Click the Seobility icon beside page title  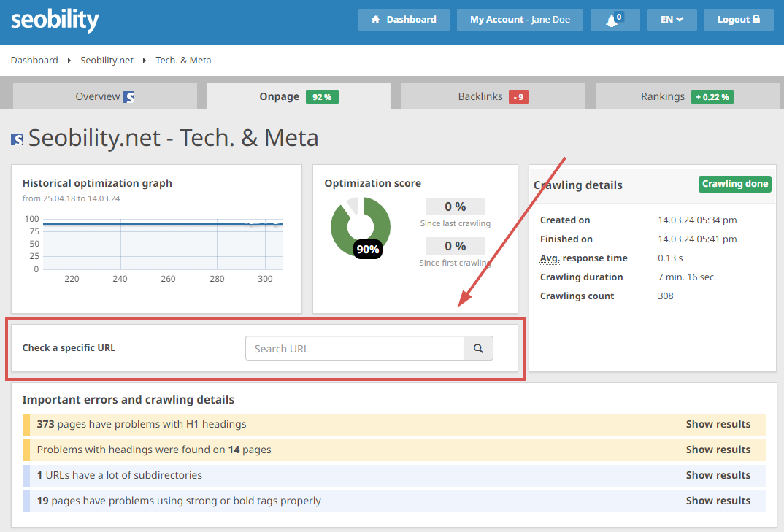[x=17, y=139]
